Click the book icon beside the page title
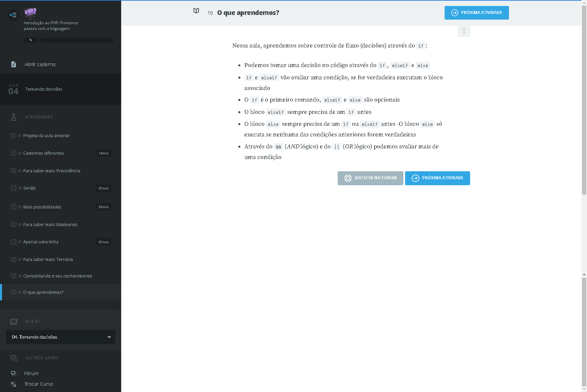 pos(196,11)
